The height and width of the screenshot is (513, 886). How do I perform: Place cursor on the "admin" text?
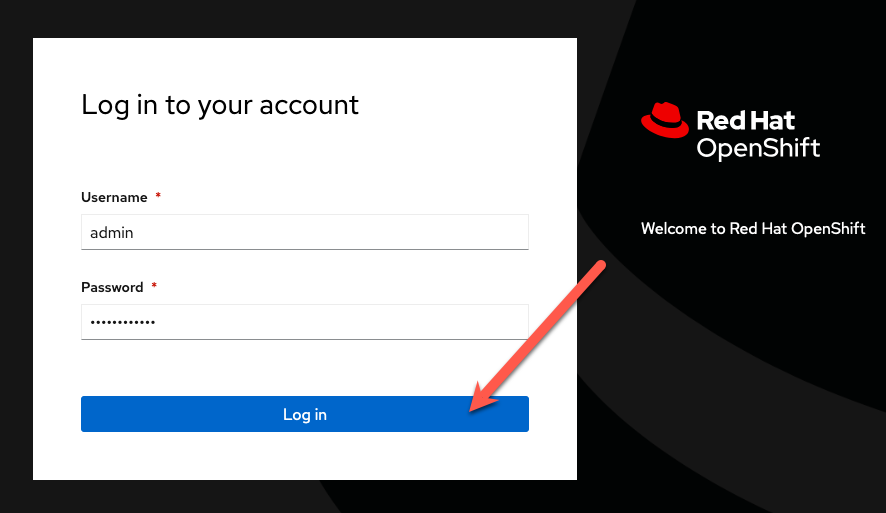tap(112, 233)
